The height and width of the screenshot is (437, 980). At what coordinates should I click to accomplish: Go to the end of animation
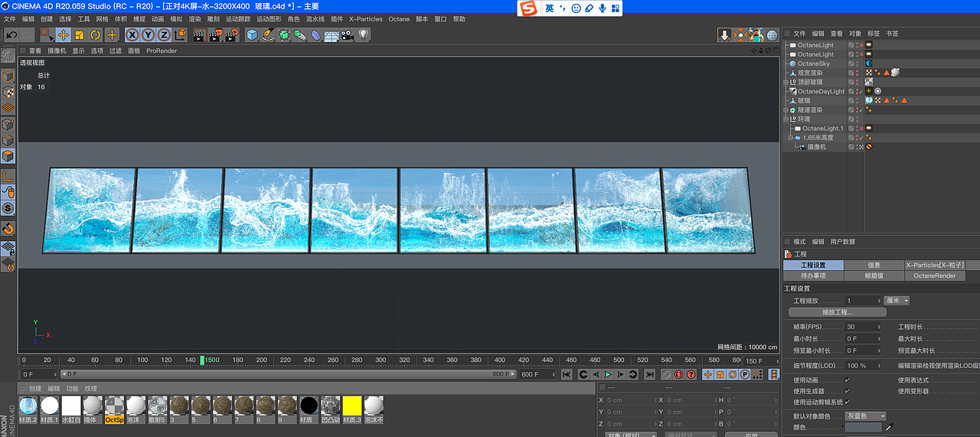[x=649, y=374]
